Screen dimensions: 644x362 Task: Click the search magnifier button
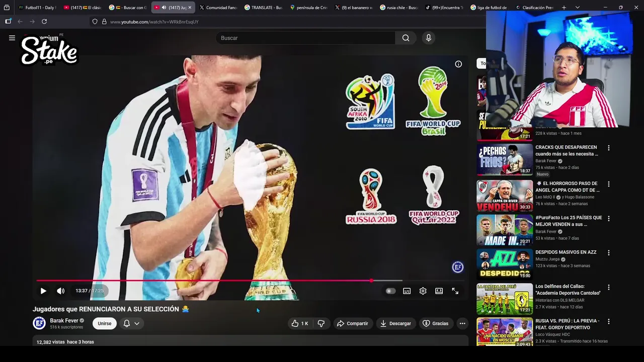(406, 38)
